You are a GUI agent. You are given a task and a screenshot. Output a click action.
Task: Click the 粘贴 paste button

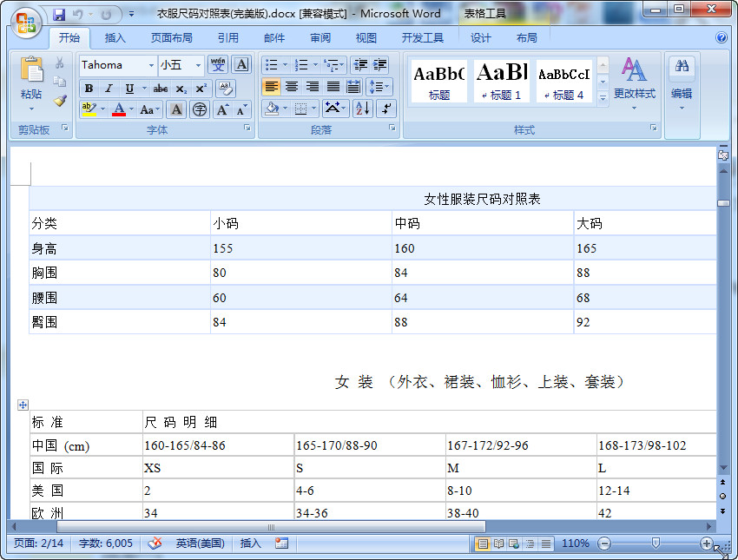(31, 85)
